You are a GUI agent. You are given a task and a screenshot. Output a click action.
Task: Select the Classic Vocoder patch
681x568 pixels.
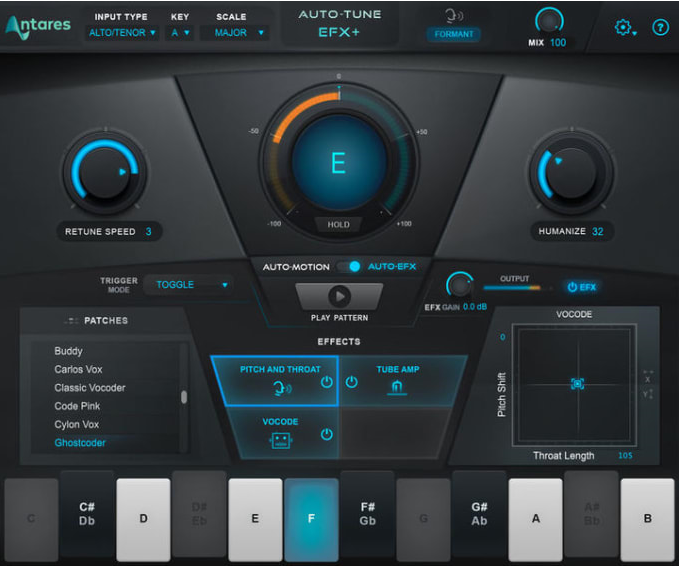pos(90,388)
